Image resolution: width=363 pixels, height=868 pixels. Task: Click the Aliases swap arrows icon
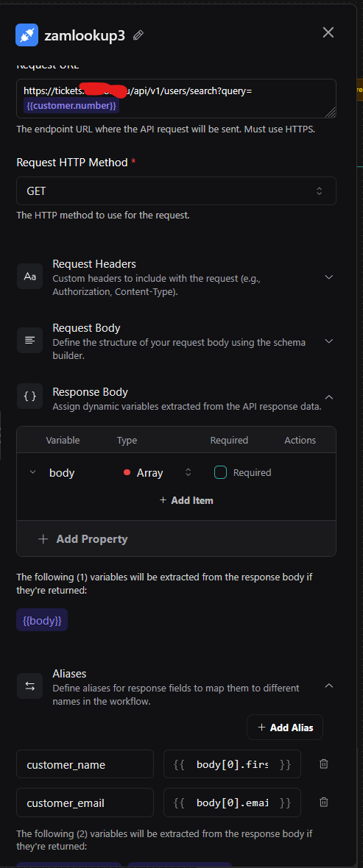tap(30, 686)
